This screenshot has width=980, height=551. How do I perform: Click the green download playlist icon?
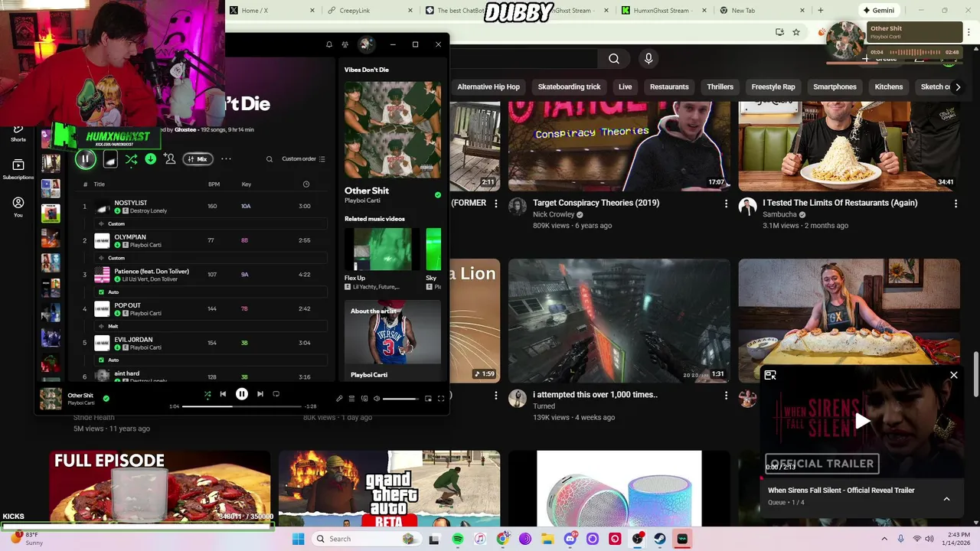click(151, 159)
